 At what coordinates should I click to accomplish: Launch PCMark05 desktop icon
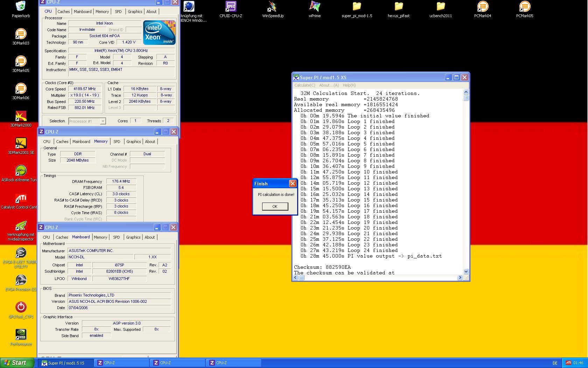pyautogui.click(x=525, y=6)
